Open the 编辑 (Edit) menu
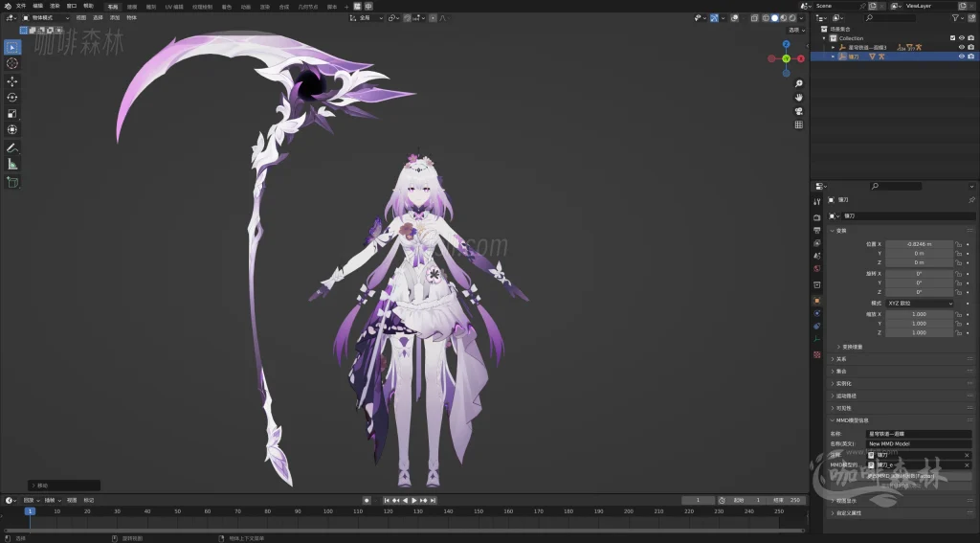 pyautogui.click(x=37, y=7)
